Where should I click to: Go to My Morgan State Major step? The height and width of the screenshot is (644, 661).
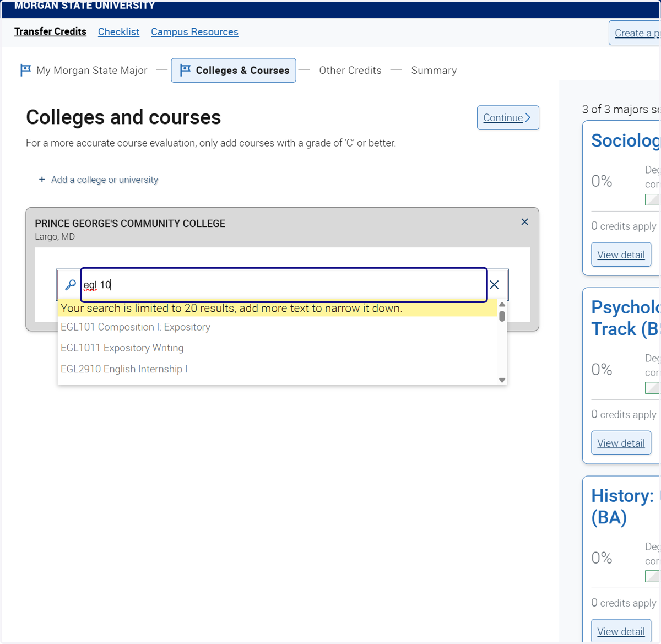(x=84, y=70)
